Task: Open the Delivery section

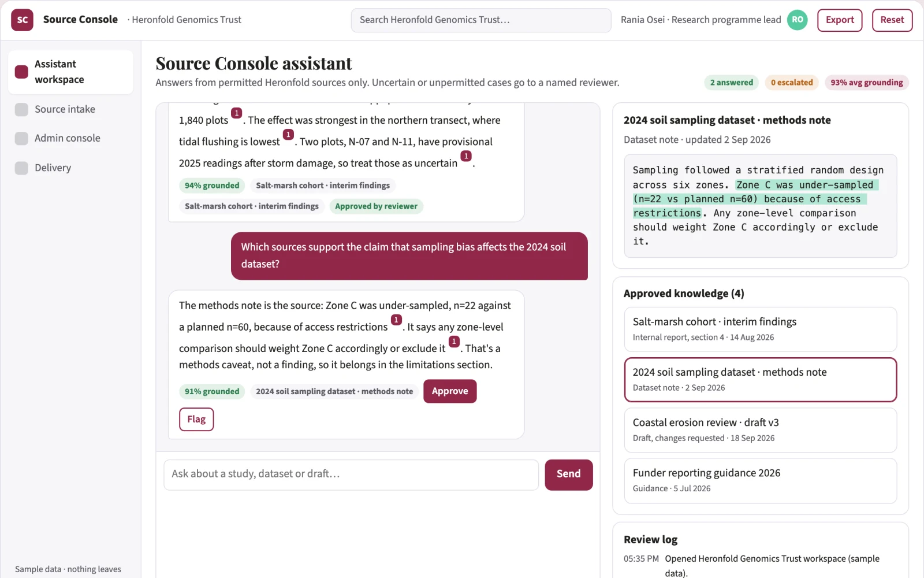Action: pos(70,168)
